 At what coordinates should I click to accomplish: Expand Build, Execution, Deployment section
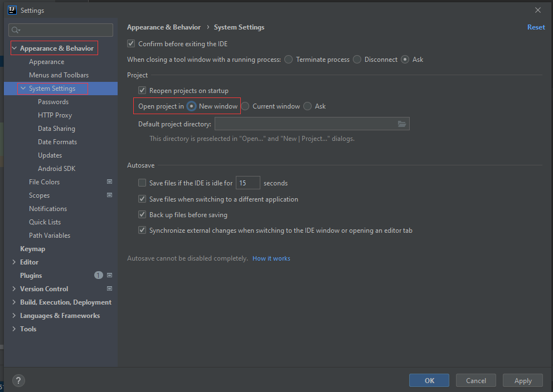[x=14, y=302]
